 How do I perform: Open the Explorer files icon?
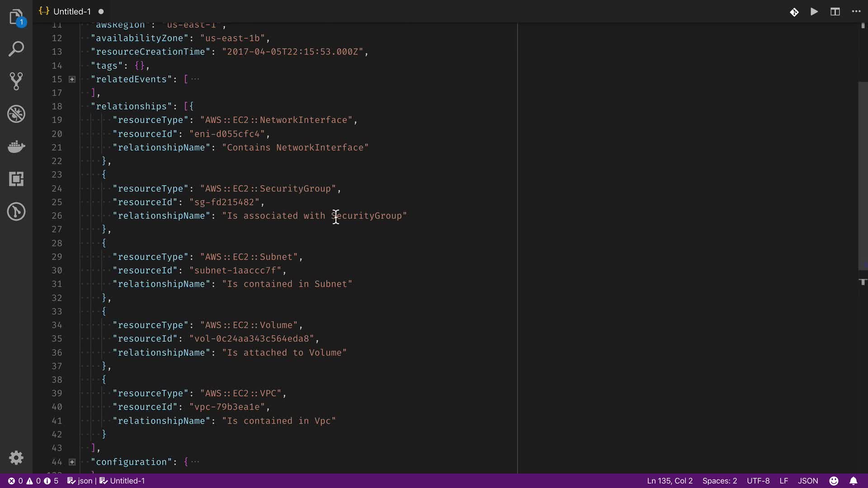pos(16,17)
